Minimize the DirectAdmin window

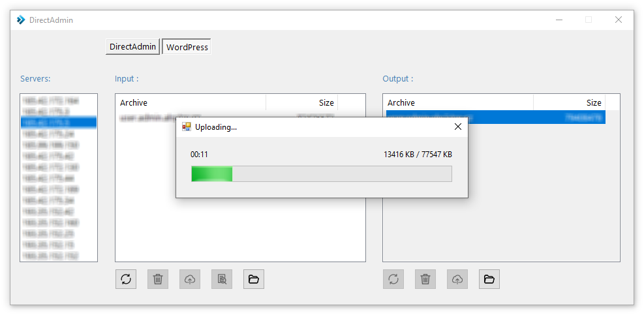coord(559,20)
